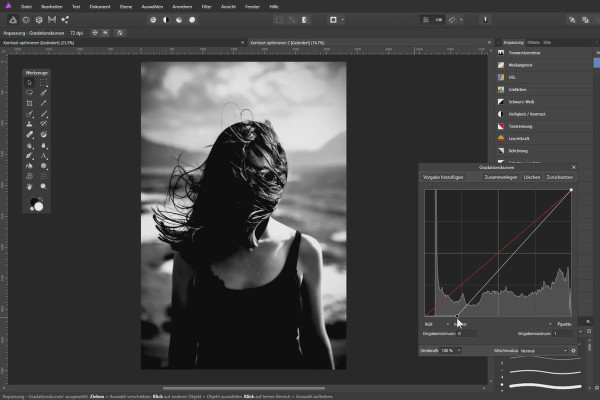Screen dimensions: 600x400
Task: Select the Blur drop tool
Action: (x=43, y=145)
